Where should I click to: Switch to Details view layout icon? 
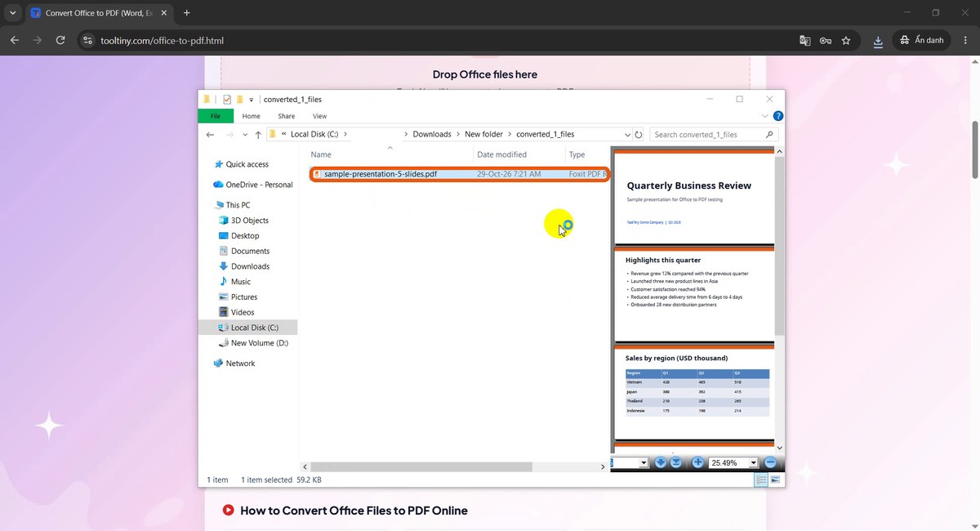pos(761,480)
